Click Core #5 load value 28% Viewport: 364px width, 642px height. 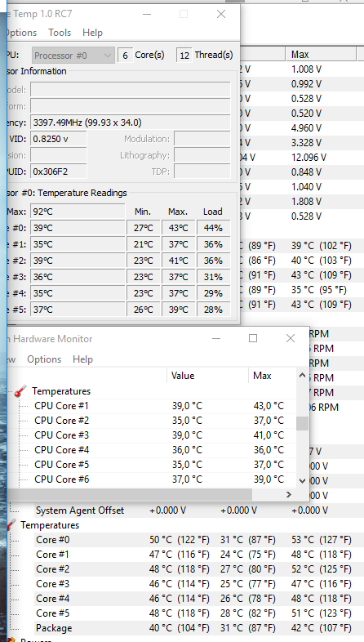213,310
